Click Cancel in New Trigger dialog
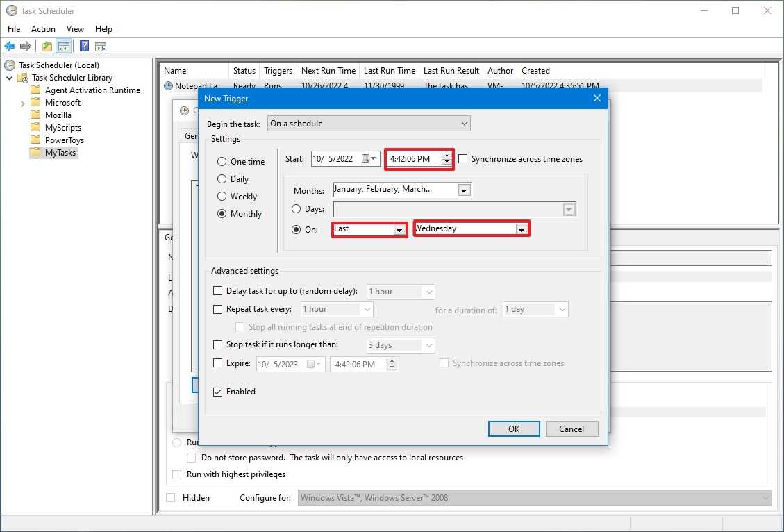The image size is (784, 532). coord(572,429)
